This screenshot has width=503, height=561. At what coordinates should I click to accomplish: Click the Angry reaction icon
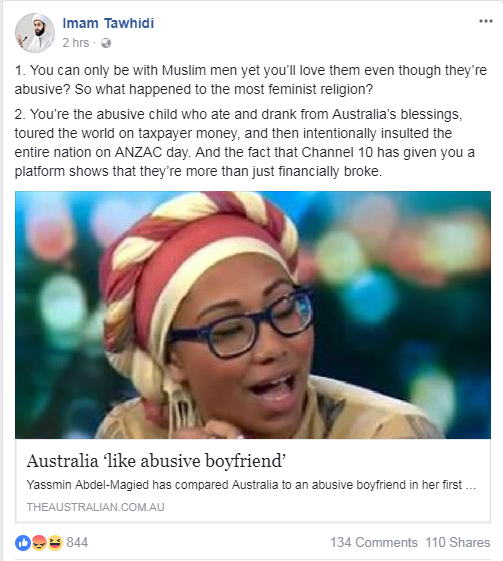pyautogui.click(x=39, y=543)
